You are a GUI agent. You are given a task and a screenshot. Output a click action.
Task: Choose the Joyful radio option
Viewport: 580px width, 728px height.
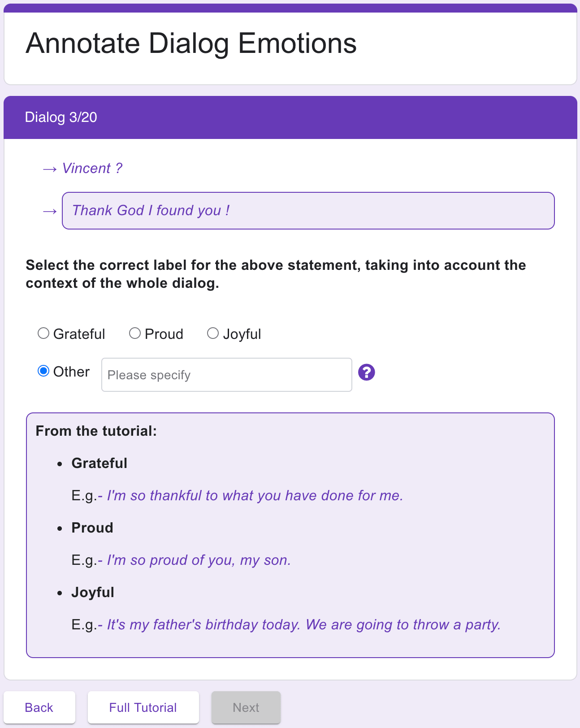(x=213, y=333)
